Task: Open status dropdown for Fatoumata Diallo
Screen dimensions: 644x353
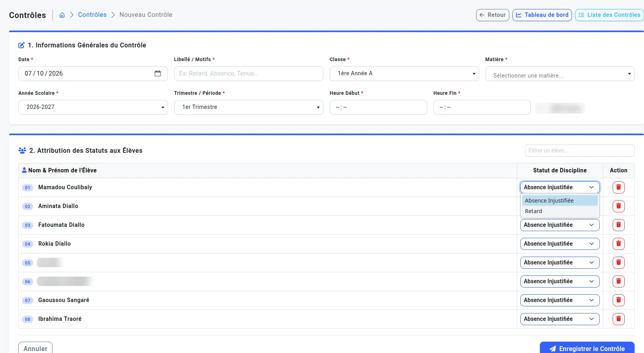Action: click(560, 225)
